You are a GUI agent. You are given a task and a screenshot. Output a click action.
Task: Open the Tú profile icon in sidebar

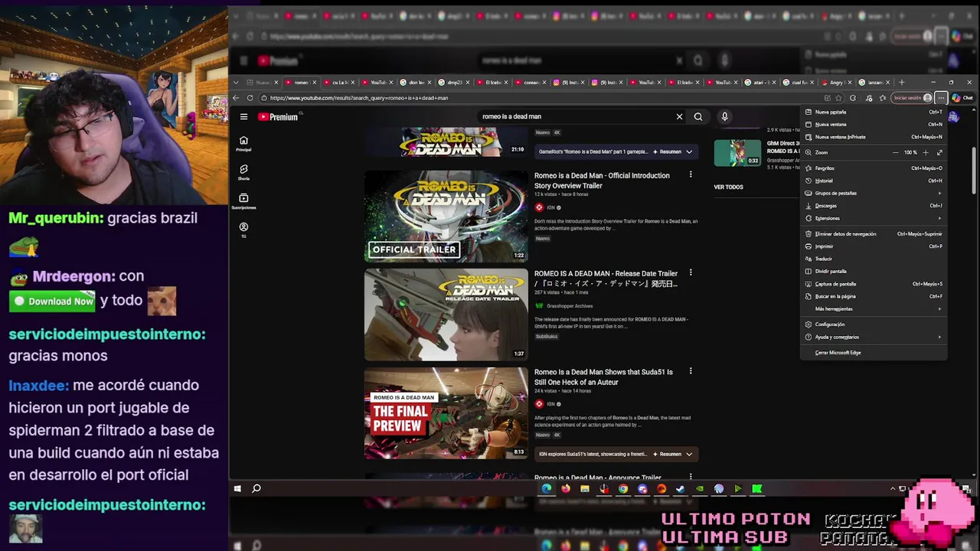tap(243, 230)
